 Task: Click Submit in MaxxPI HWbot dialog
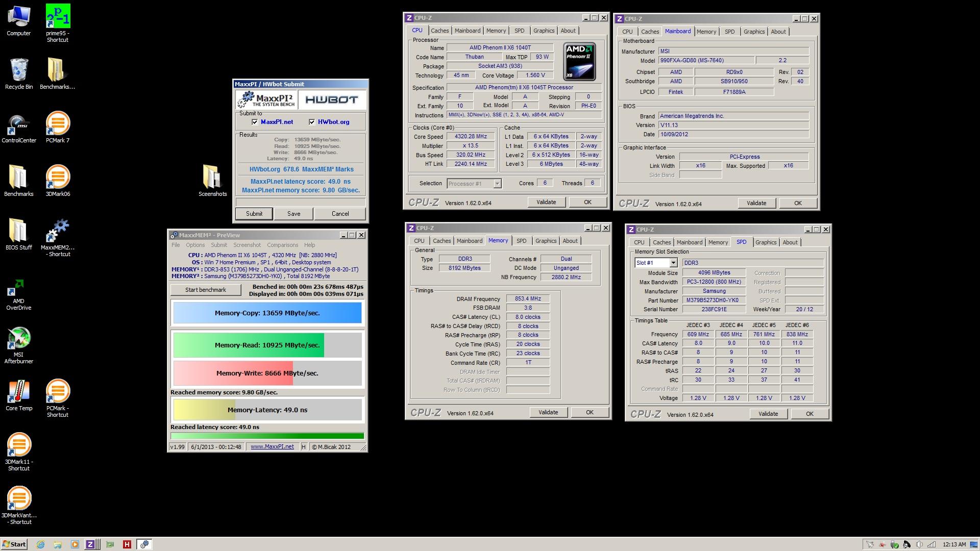(254, 214)
